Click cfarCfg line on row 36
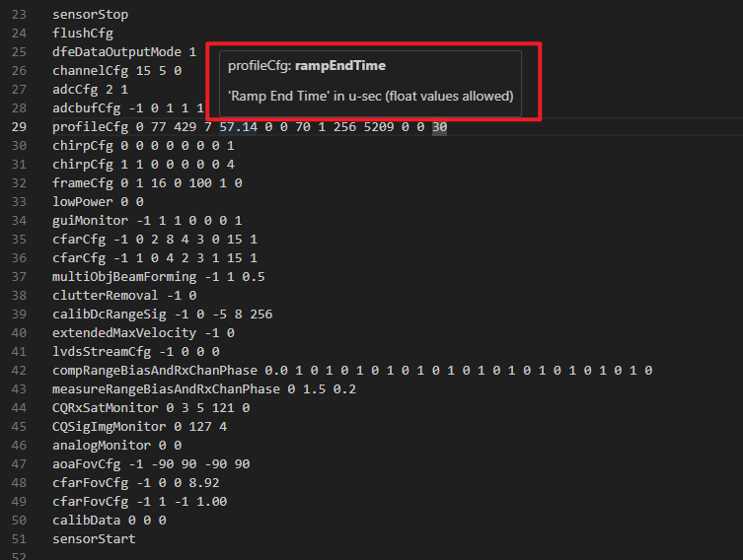 [155, 258]
